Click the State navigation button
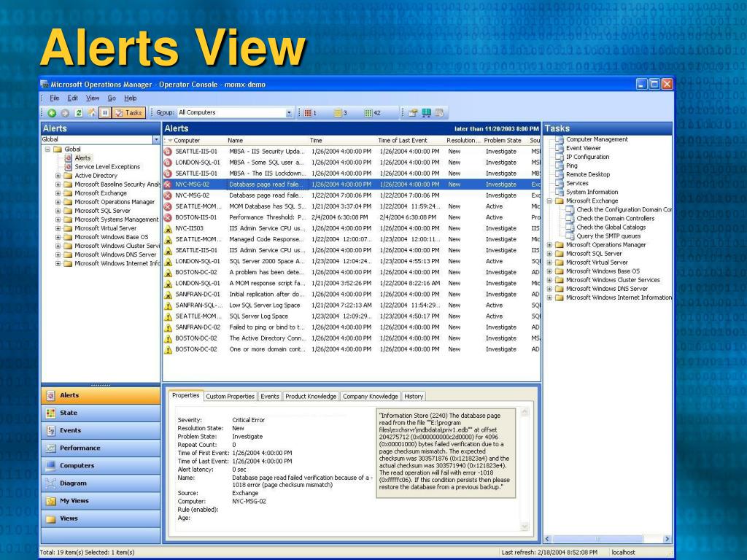The height and width of the screenshot is (560, 747). pyautogui.click(x=101, y=413)
